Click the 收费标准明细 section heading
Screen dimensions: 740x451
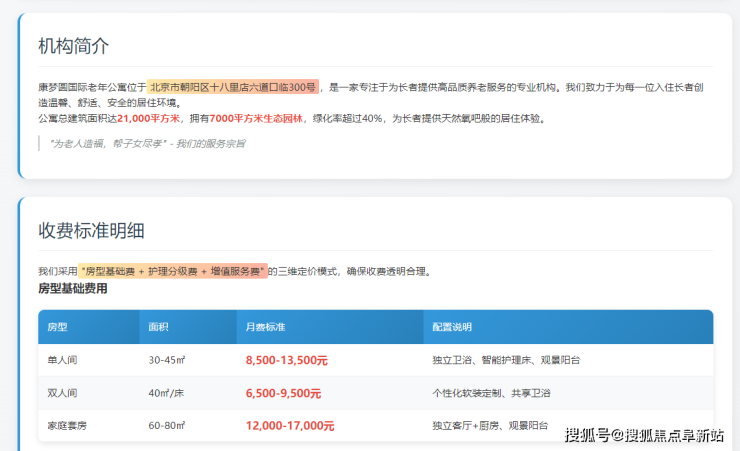pos(91,231)
